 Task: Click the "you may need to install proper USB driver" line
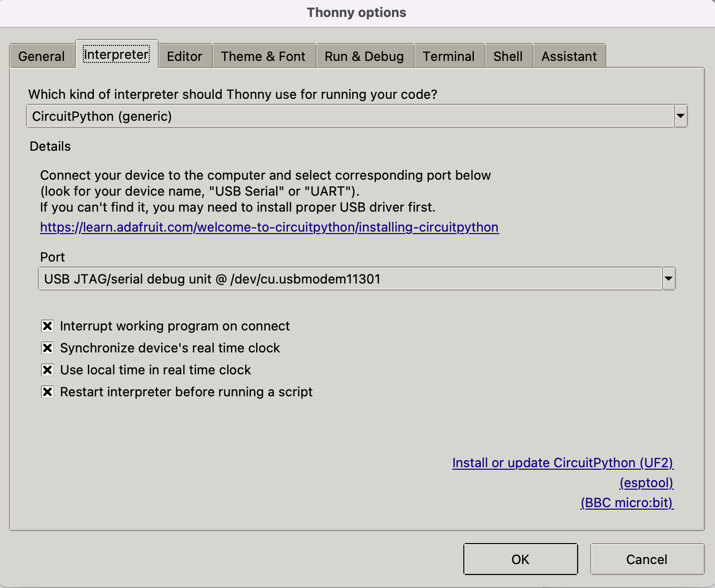pos(238,207)
